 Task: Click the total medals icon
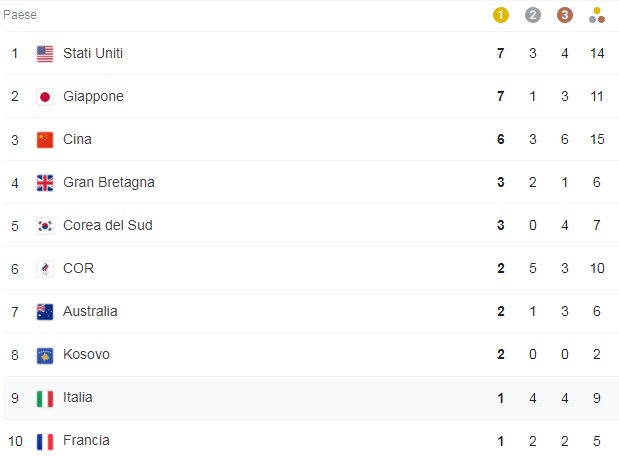[x=596, y=15]
